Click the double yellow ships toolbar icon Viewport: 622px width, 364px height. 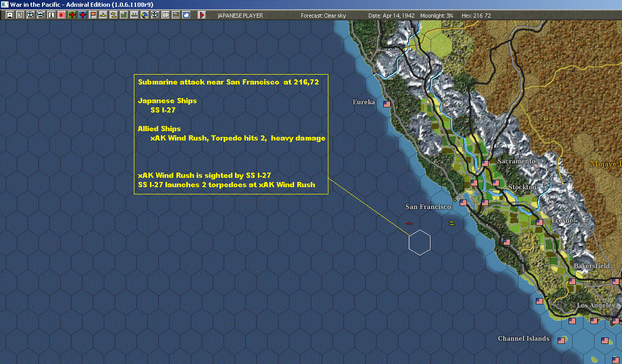[114, 15]
